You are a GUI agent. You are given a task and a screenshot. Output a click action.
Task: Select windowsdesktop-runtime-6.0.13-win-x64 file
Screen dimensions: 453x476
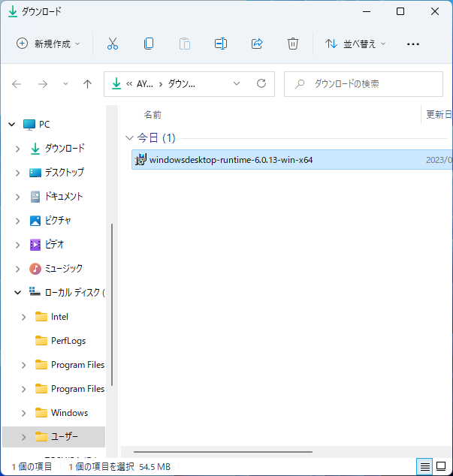pos(291,160)
